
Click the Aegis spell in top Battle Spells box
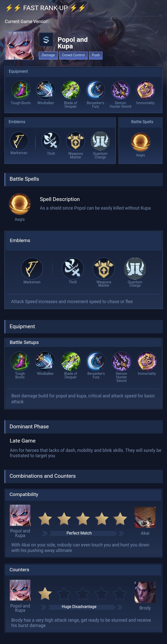[x=140, y=142]
